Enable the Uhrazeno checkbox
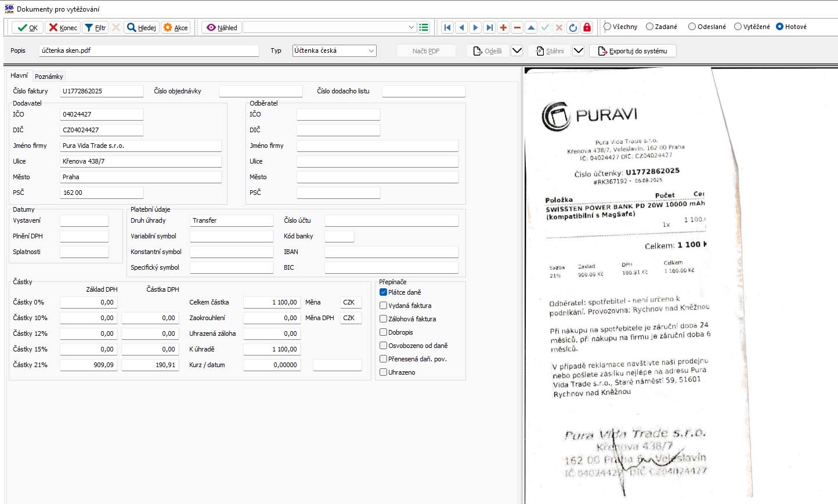838x504 pixels. coord(384,372)
